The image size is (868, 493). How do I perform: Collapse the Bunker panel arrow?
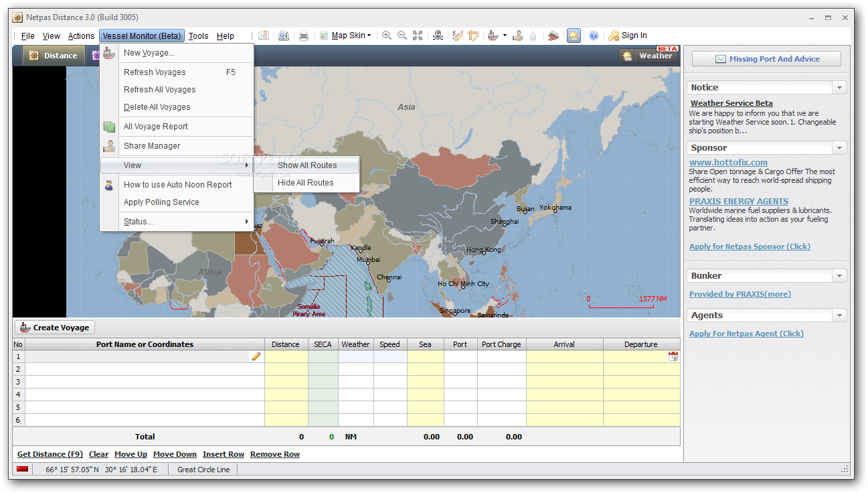tap(839, 276)
